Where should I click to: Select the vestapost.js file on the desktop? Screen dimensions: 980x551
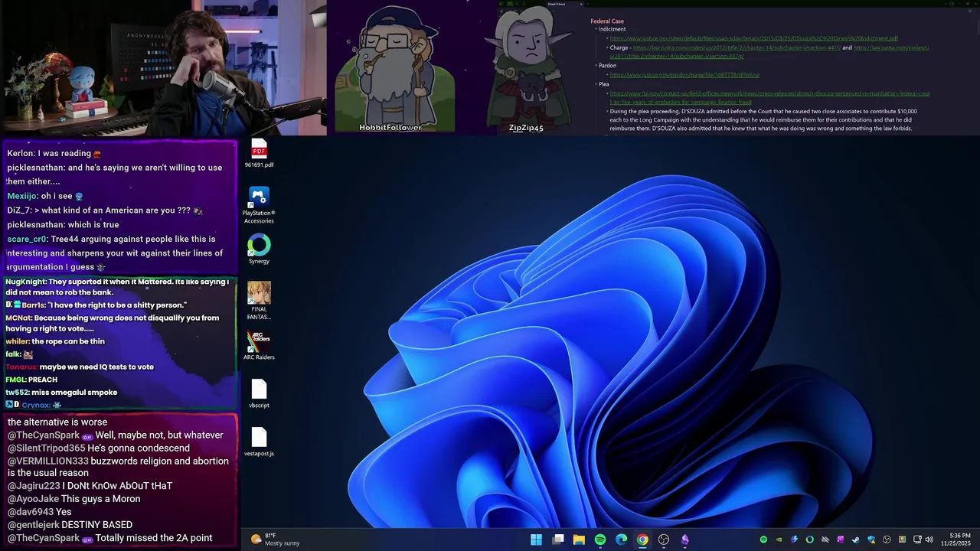click(x=259, y=442)
